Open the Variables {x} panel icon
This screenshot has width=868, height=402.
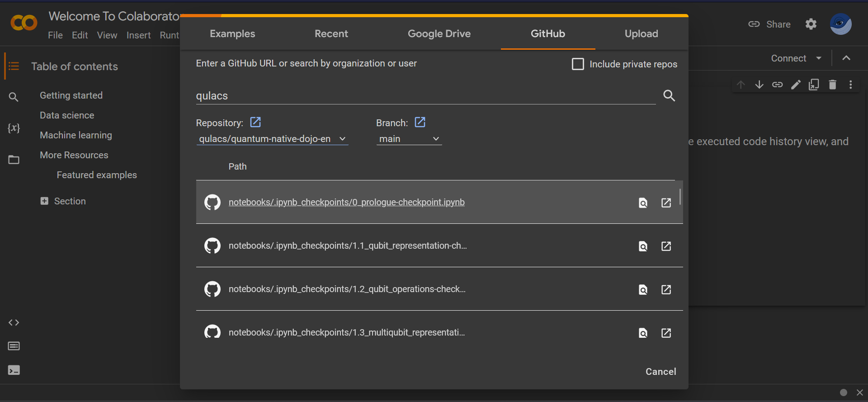pyautogui.click(x=14, y=128)
